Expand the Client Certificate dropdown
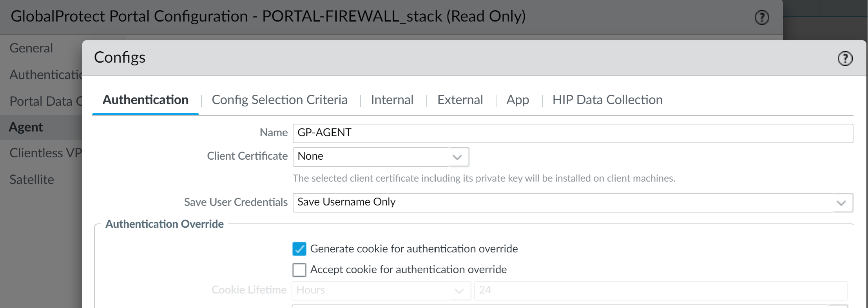Screen dimensions: 868x308 [x=457, y=157]
